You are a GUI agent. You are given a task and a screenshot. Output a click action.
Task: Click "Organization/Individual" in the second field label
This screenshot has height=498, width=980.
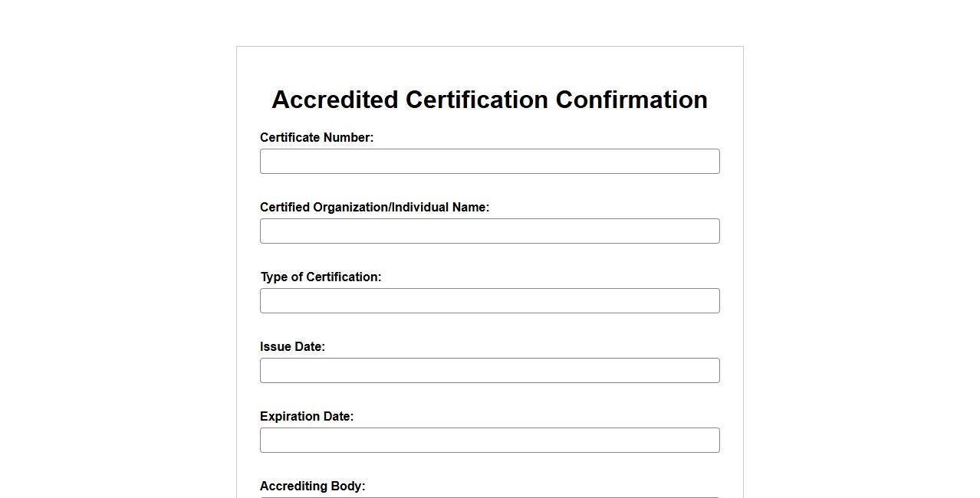pyautogui.click(x=380, y=208)
